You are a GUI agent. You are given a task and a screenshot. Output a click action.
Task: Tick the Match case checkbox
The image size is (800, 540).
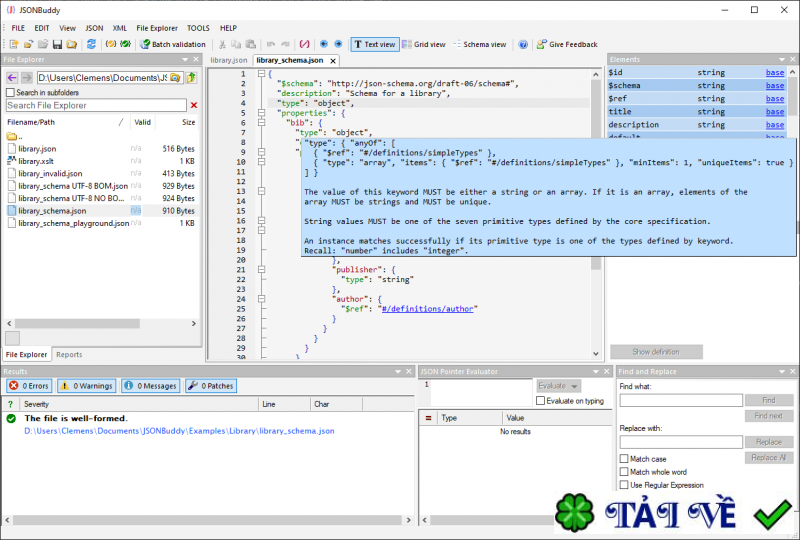click(625, 459)
